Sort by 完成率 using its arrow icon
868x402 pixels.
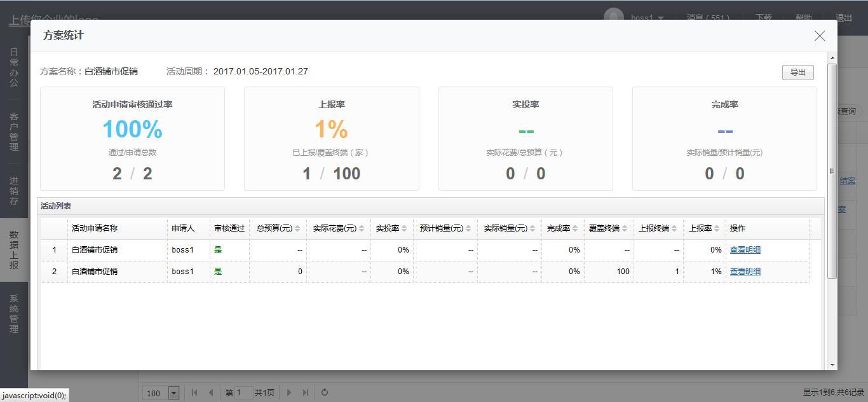(575, 229)
